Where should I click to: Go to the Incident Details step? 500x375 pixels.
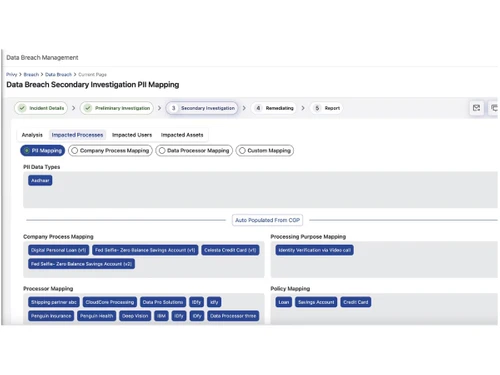coord(41,108)
